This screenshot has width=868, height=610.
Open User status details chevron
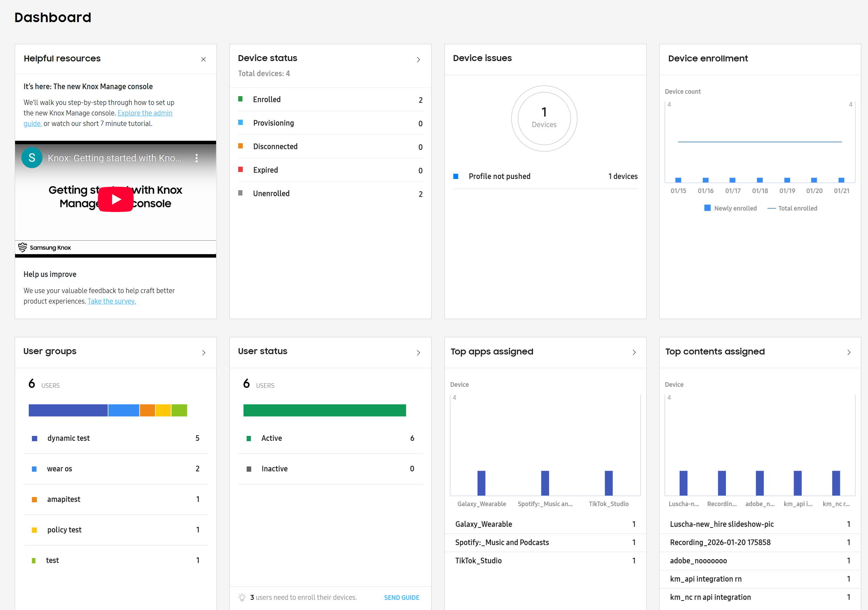419,353
